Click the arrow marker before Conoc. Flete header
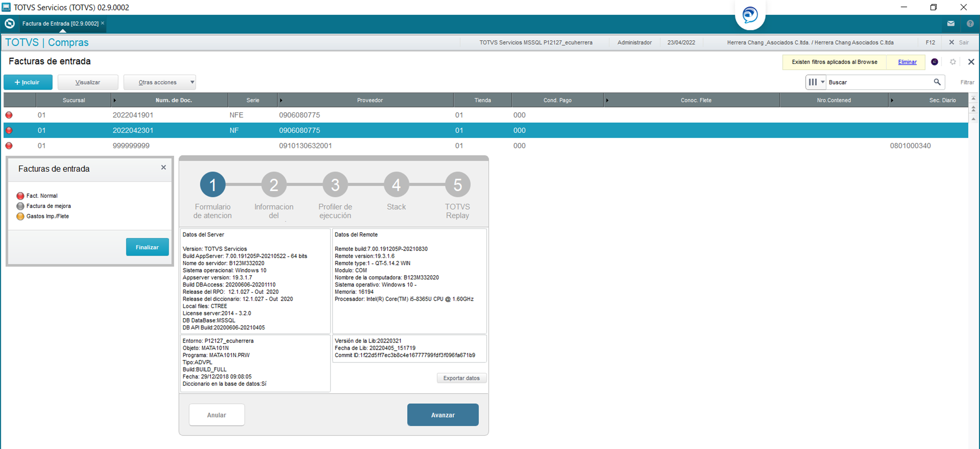Viewport: 980px width, 449px height. pyautogui.click(x=607, y=100)
